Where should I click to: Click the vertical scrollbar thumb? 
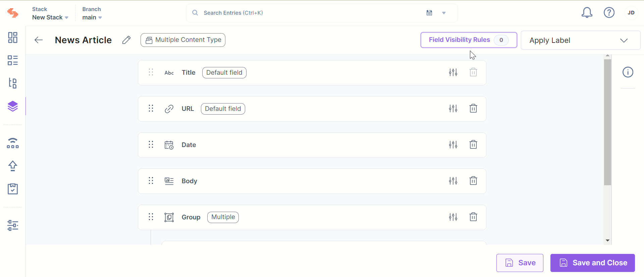(607, 122)
